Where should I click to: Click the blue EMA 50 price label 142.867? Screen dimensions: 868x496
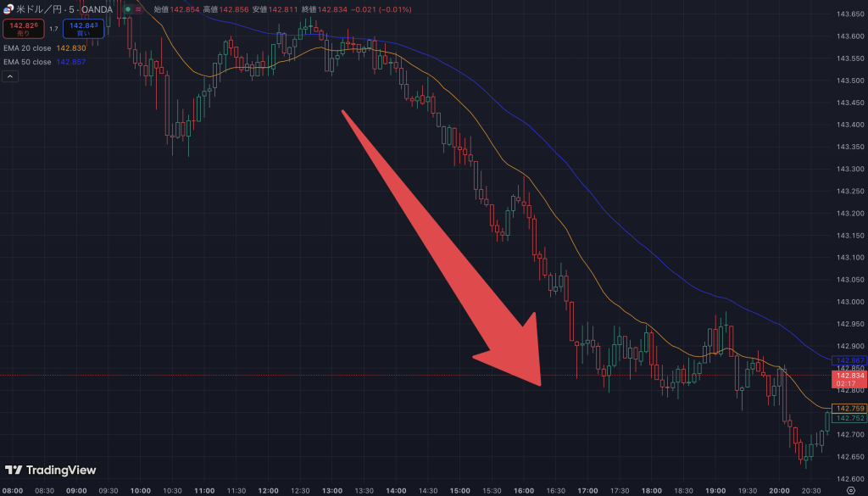[849, 360]
